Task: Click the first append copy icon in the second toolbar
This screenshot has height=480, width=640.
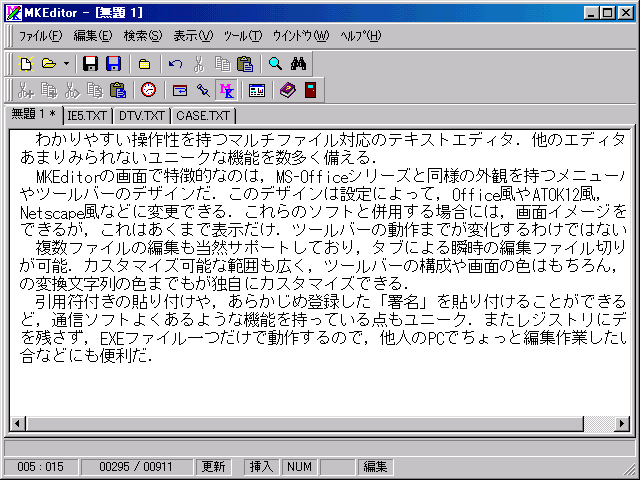Action: 49,90
